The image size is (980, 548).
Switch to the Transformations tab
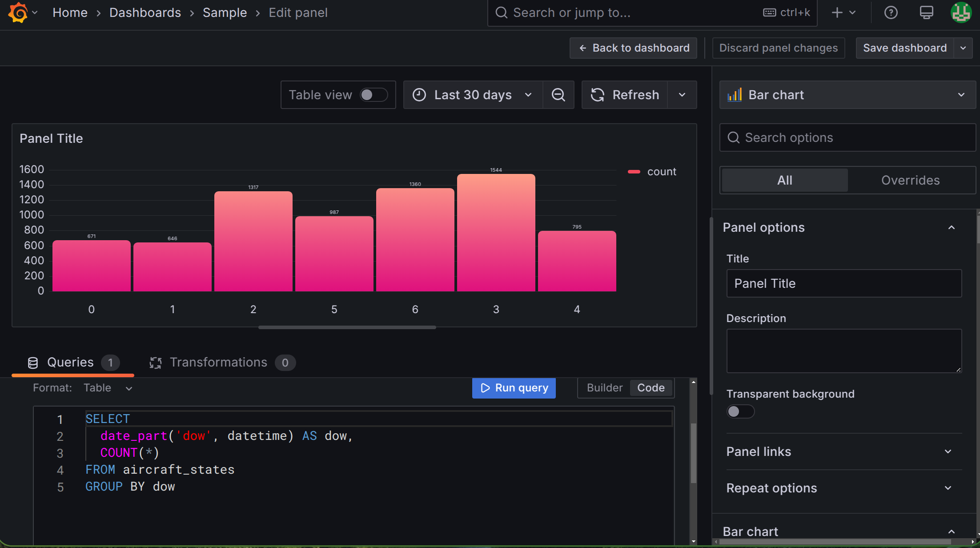coord(218,363)
